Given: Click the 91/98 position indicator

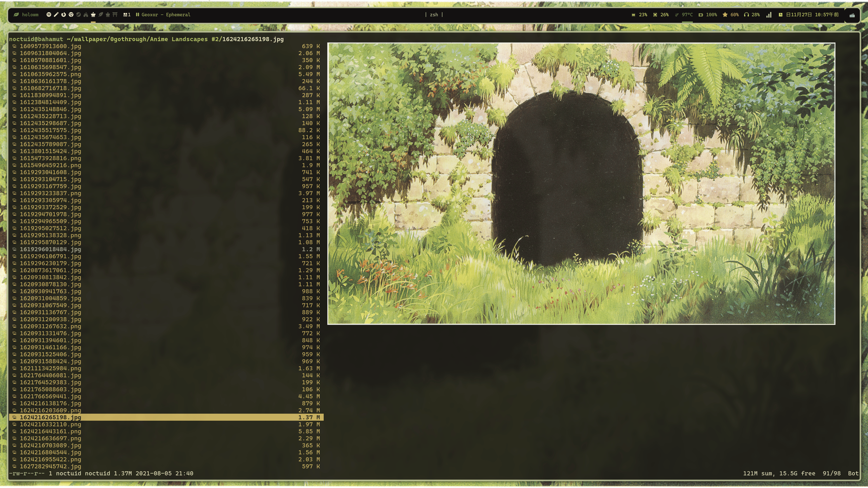Looking at the screenshot, I should [x=832, y=474].
